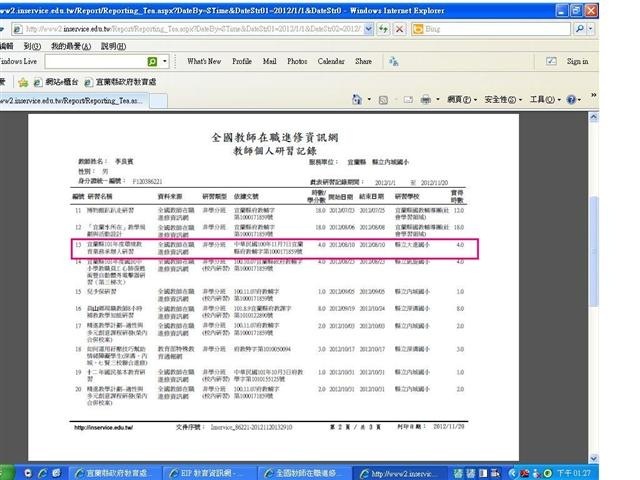The width and height of the screenshot is (640, 480).
Task: Click the Refresh page icon beside address bar
Action: coord(384,30)
